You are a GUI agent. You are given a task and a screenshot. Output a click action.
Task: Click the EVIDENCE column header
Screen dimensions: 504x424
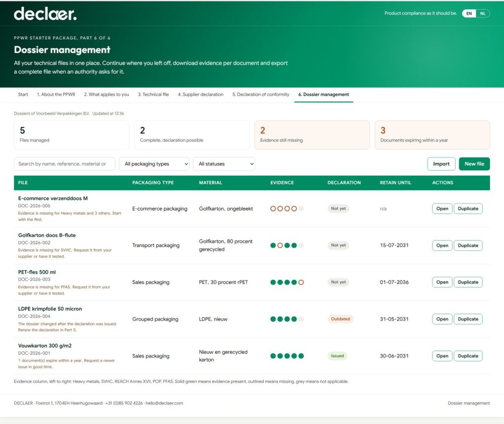click(x=282, y=183)
